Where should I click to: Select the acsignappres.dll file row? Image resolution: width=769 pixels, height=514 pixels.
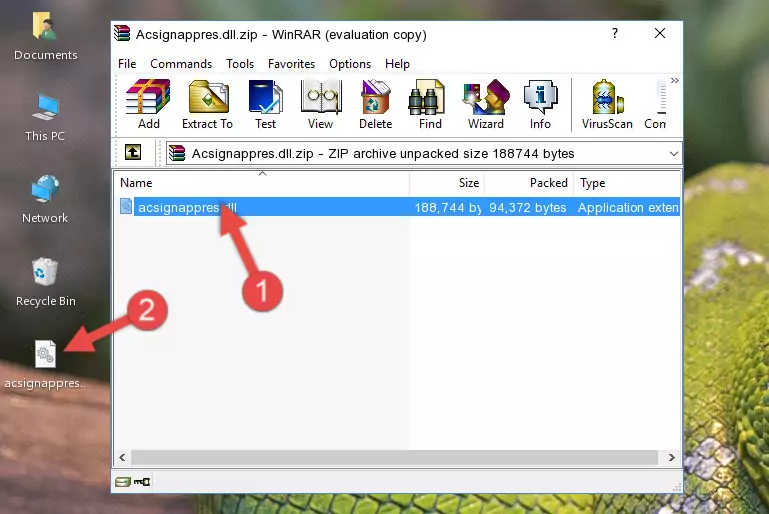[398, 207]
